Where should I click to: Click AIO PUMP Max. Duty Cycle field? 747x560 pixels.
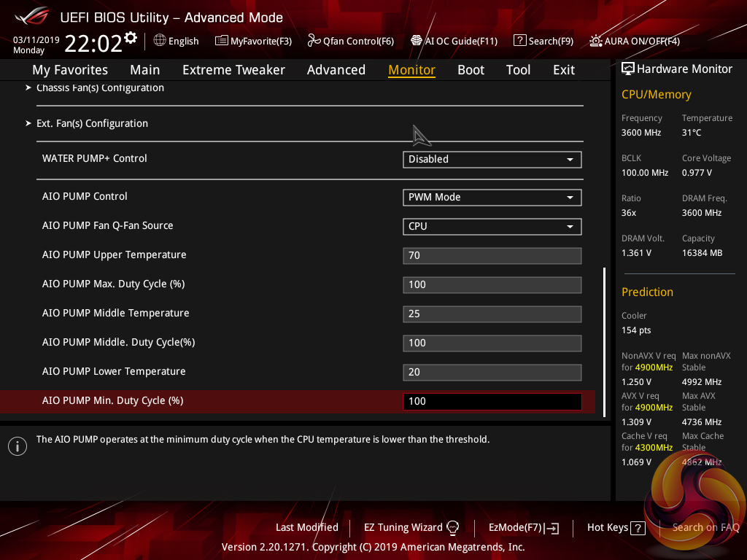[x=492, y=285]
